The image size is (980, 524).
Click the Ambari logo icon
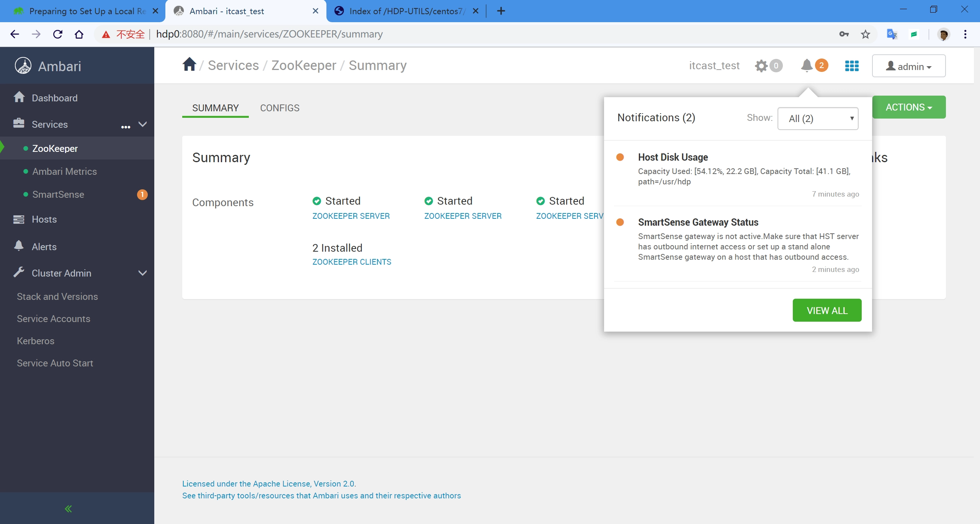click(x=23, y=66)
